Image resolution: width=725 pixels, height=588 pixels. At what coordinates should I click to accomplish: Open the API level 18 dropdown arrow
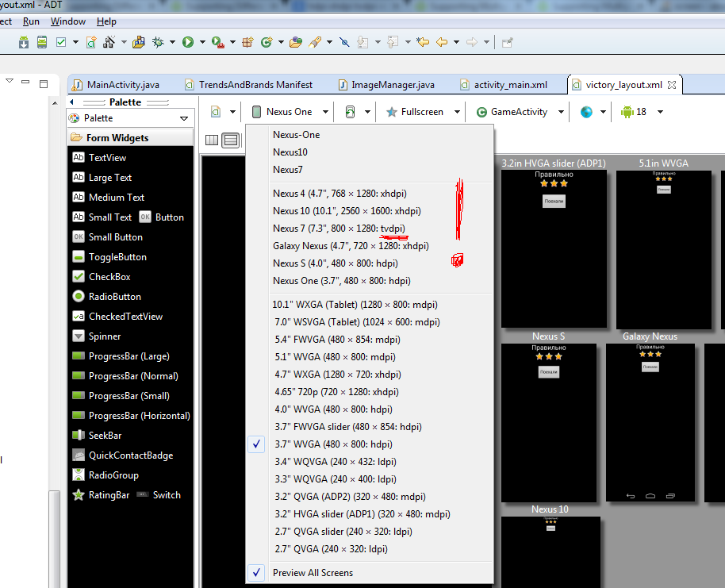click(x=660, y=112)
